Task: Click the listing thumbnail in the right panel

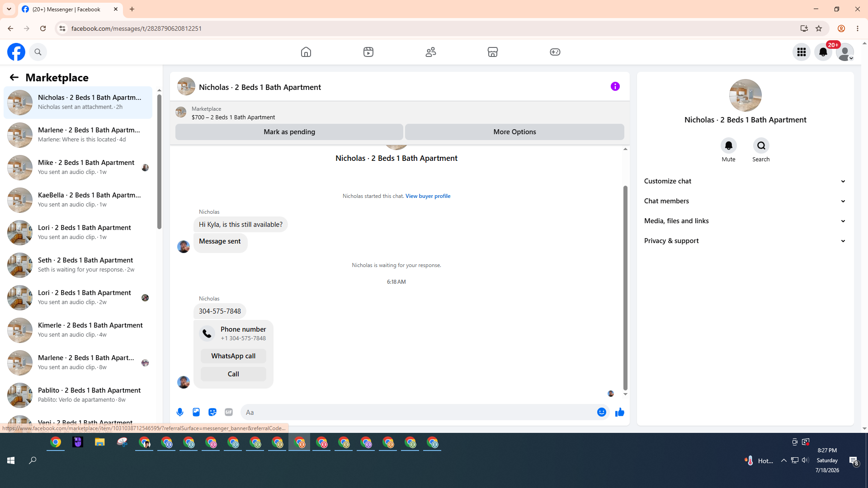Action: pyautogui.click(x=745, y=95)
